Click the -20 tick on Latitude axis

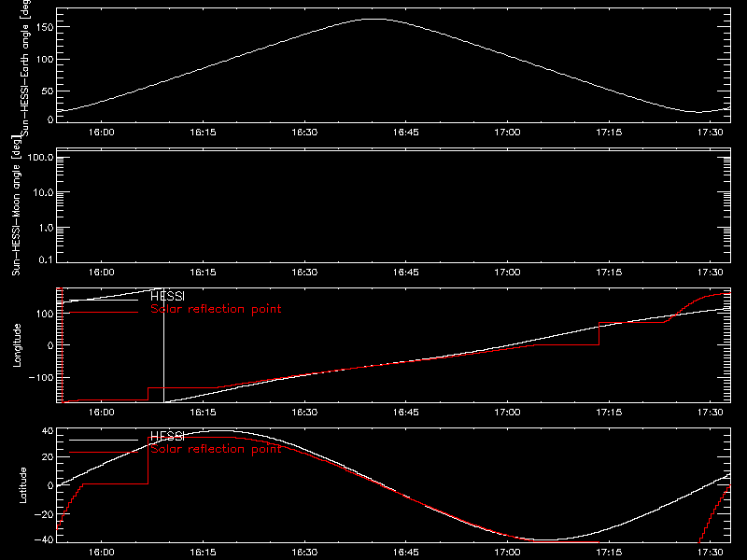(44, 514)
